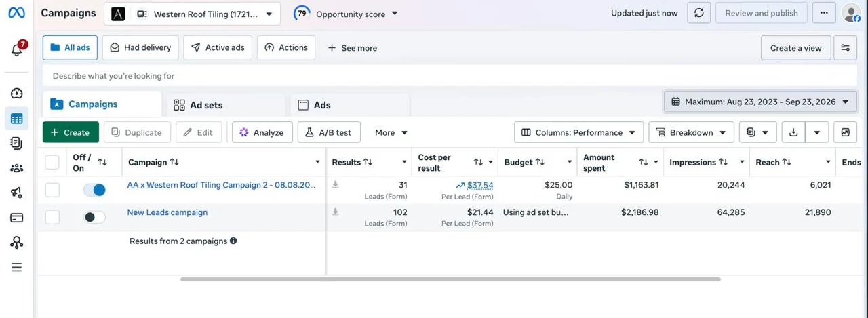Viewport: 868px width, 318px height.
Task: Click the $37.54 cost per lead link
Action: [480, 185]
